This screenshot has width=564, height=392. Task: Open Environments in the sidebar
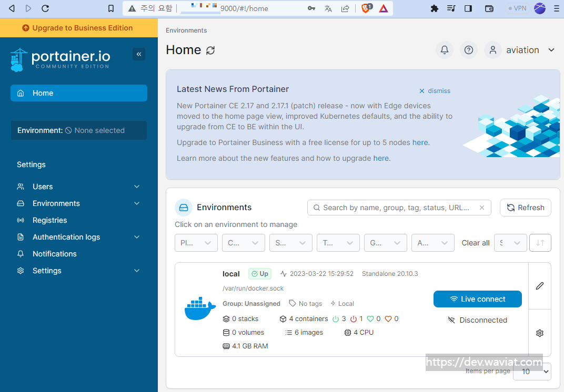tap(56, 203)
